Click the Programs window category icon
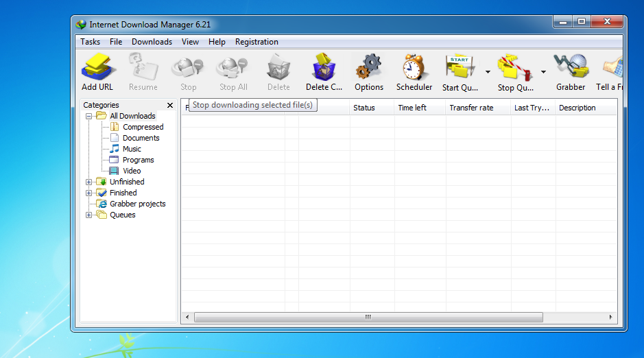Image resolution: width=644 pixels, height=358 pixels. tap(114, 160)
